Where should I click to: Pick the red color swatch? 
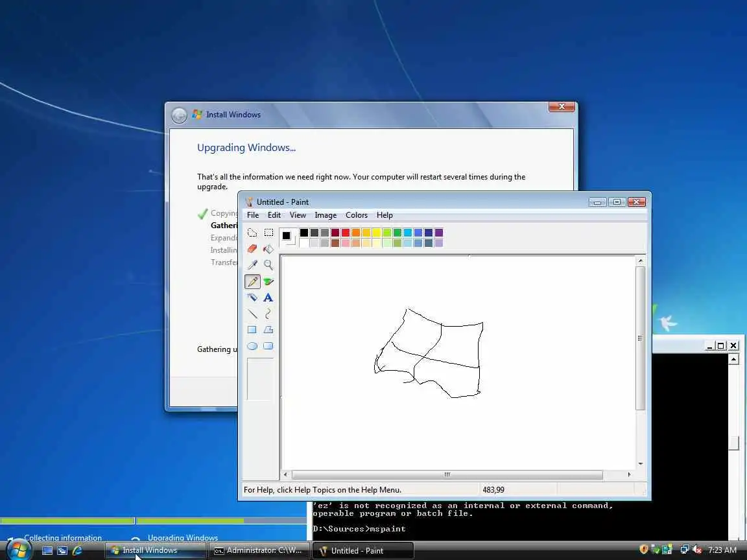tap(346, 233)
